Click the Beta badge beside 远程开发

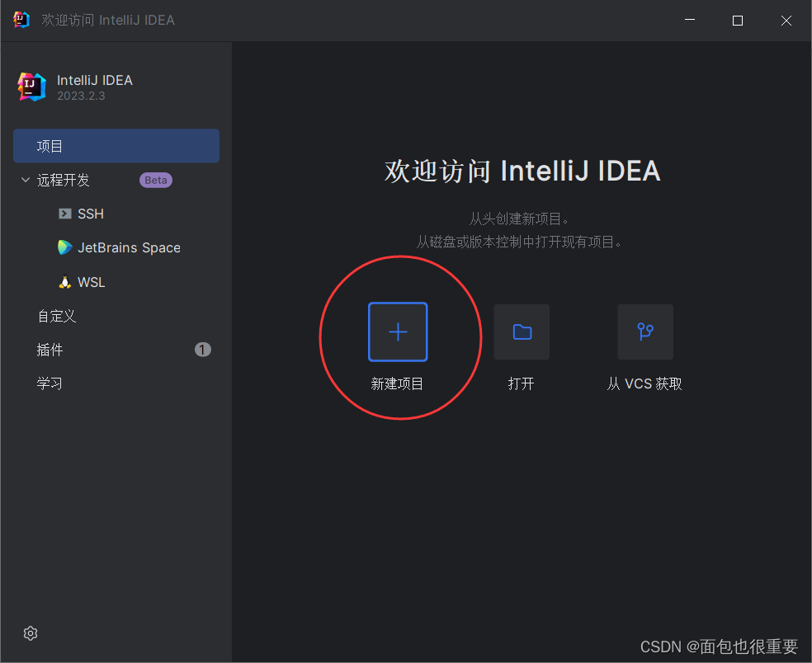[x=156, y=180]
